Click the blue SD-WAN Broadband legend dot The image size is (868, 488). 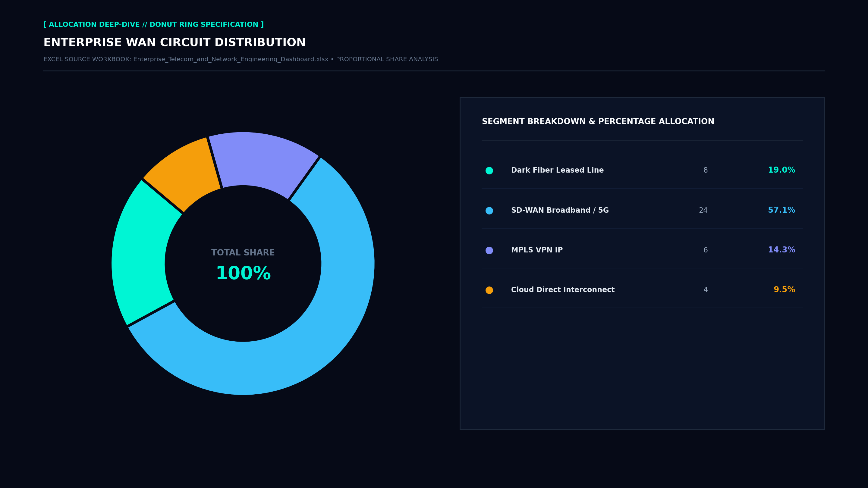[x=489, y=211]
